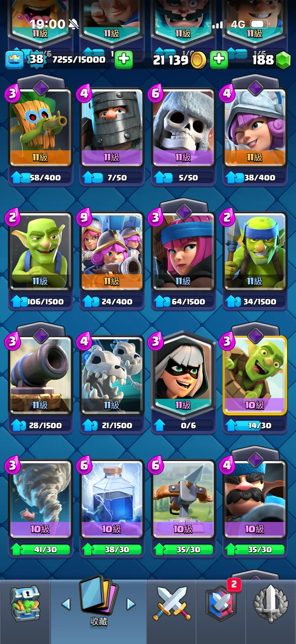This screenshot has width=296, height=644.
Task: Tap the blue crown king level icon
Action: pos(14,60)
